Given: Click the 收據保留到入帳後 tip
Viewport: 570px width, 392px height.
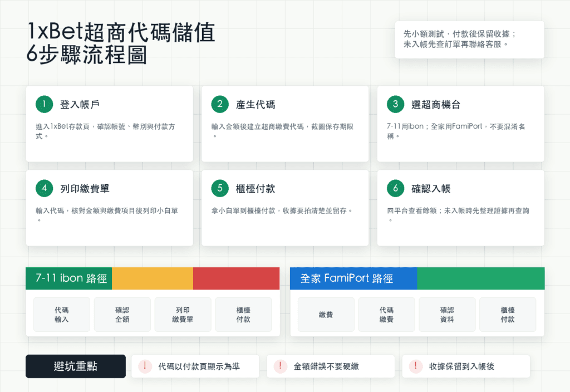Looking at the screenshot, I should tap(466, 366).
